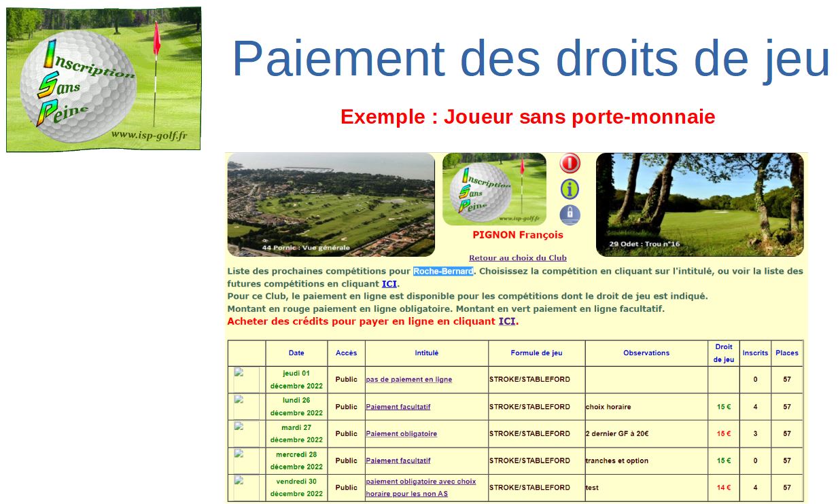Click the Inscrits count '3' for mardi 27
Viewport: 838px width, 504px height.
click(x=755, y=434)
